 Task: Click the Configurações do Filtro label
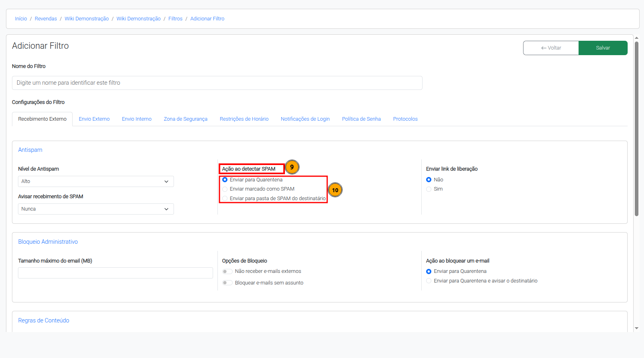[38, 102]
